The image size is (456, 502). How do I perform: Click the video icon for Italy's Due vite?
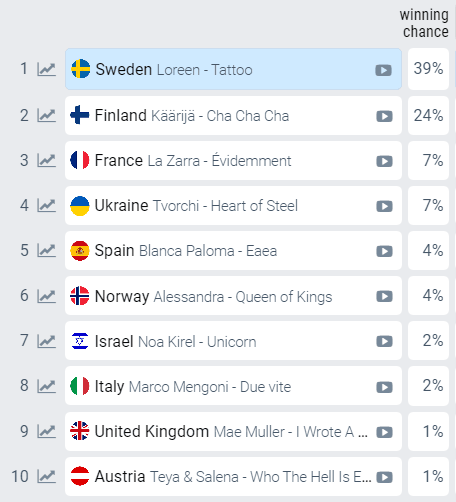384,387
